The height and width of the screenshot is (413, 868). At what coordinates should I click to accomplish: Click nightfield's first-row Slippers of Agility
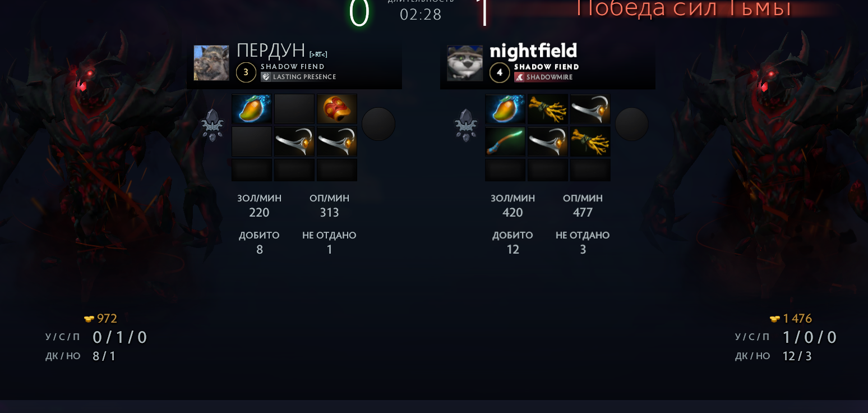590,109
